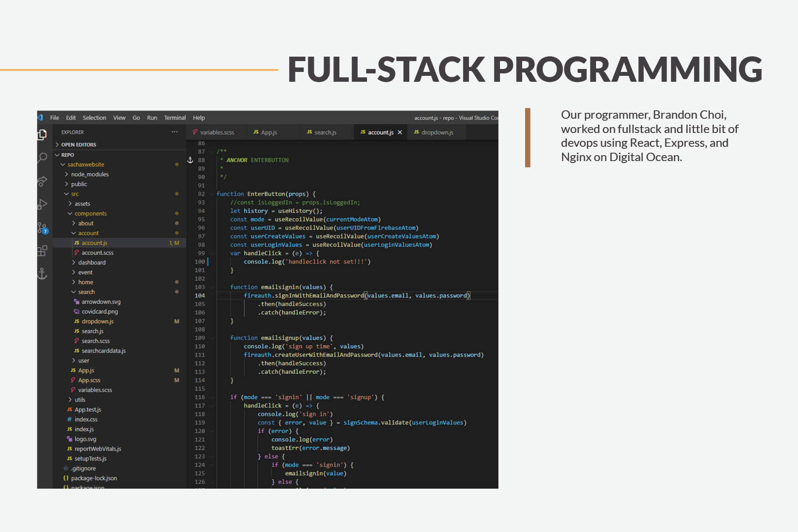Open the Extensions activity bar icon
This screenshot has width=798, height=532.
pyautogui.click(x=42, y=251)
